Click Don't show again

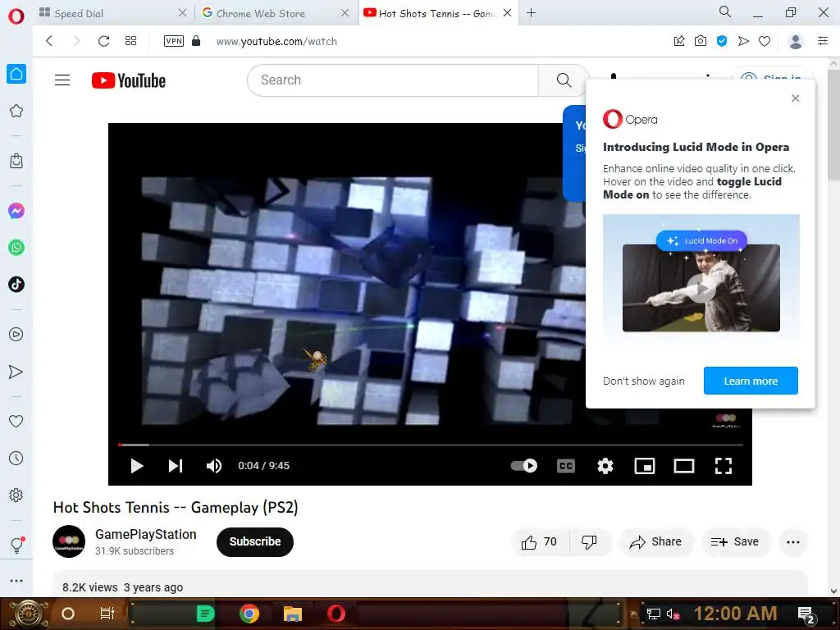click(x=643, y=381)
